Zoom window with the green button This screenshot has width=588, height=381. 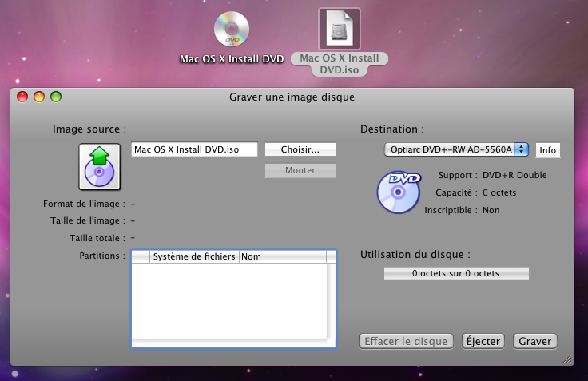coord(56,97)
